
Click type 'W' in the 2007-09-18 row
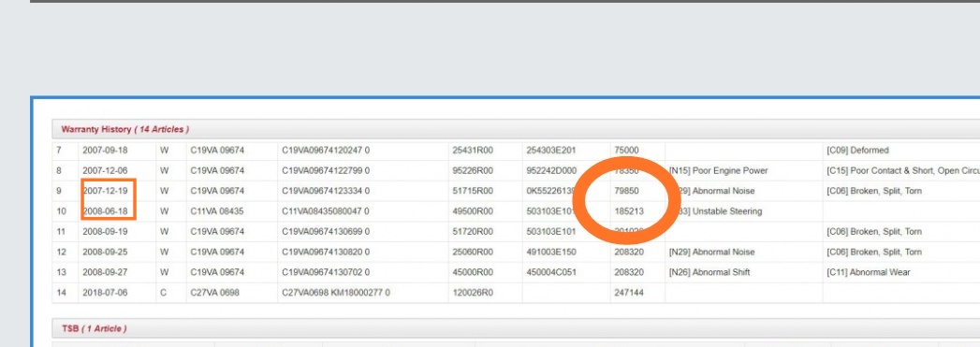pos(164,151)
